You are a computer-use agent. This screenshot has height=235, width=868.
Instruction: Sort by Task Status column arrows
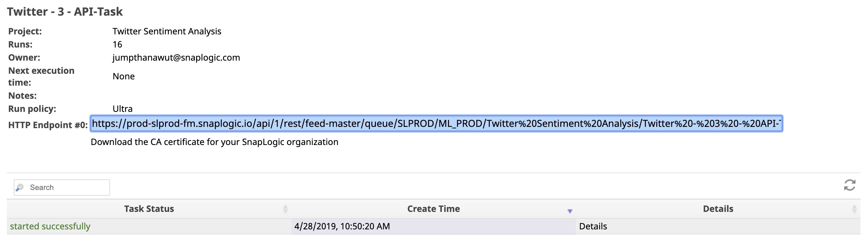285,209
